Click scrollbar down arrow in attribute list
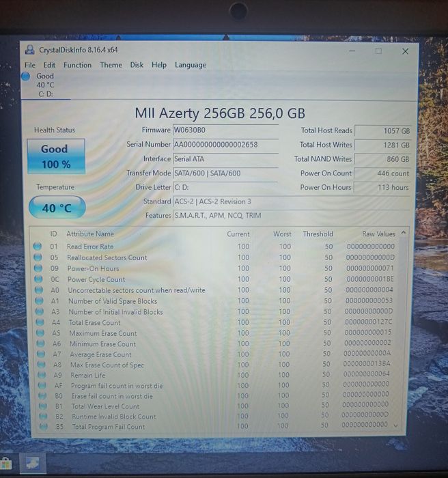Image resolution: width=448 pixels, height=478 pixels. click(x=396, y=425)
